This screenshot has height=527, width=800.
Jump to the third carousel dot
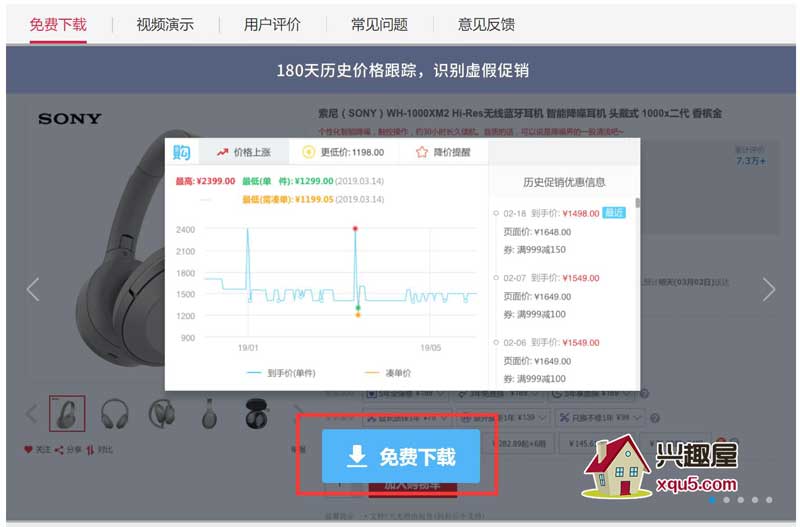coord(740,500)
